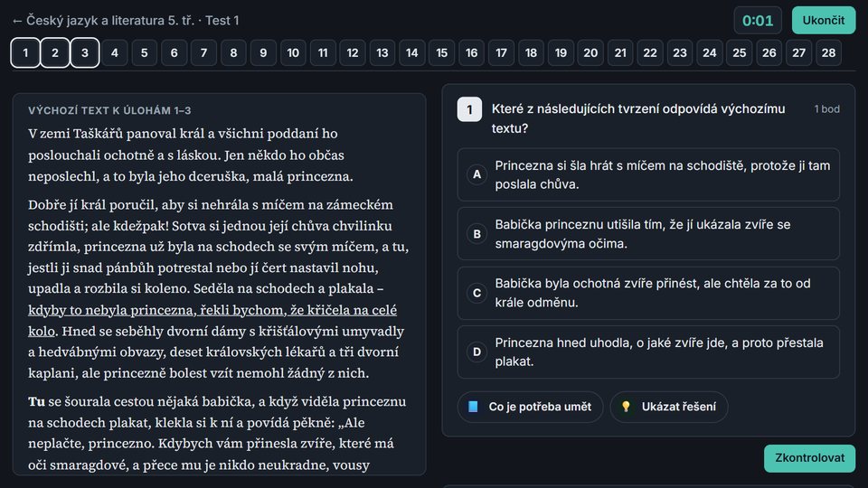Jump to question 27
The width and height of the screenshot is (868, 488).
[x=798, y=53]
